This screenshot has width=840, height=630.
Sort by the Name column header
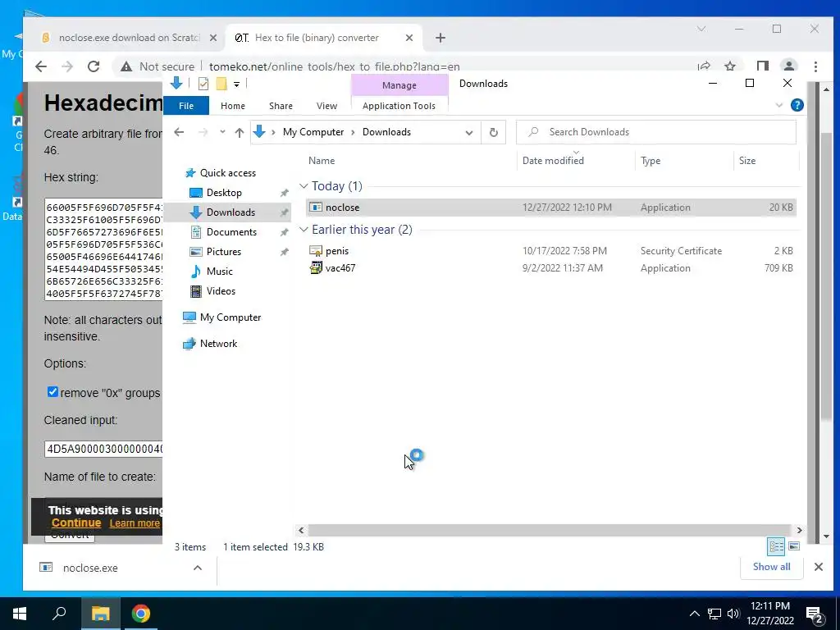pos(322,161)
